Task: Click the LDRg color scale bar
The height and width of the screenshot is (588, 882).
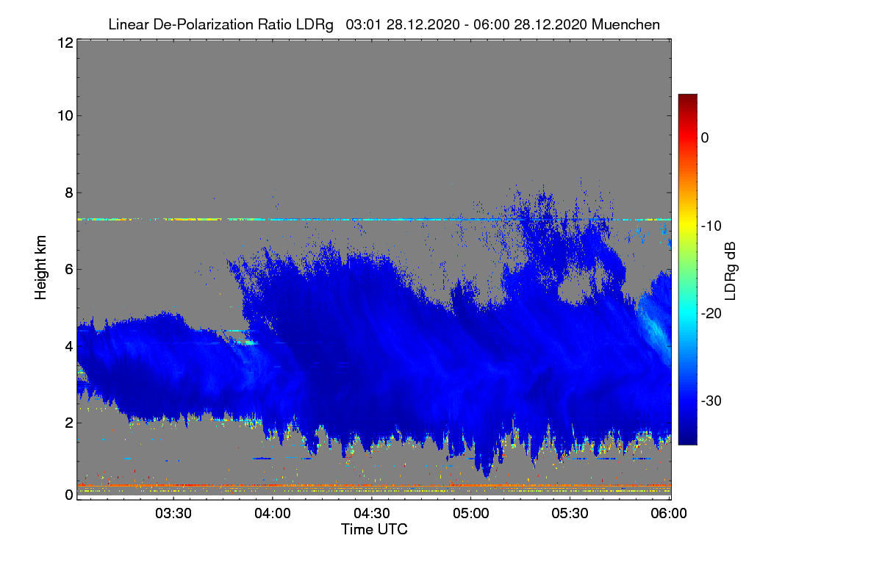Action: [x=687, y=269]
